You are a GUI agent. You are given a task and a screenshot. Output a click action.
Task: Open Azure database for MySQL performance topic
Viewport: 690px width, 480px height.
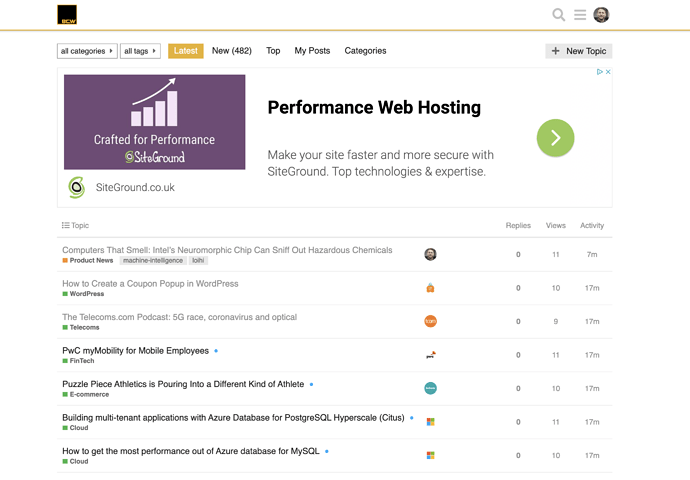pyautogui.click(x=191, y=451)
